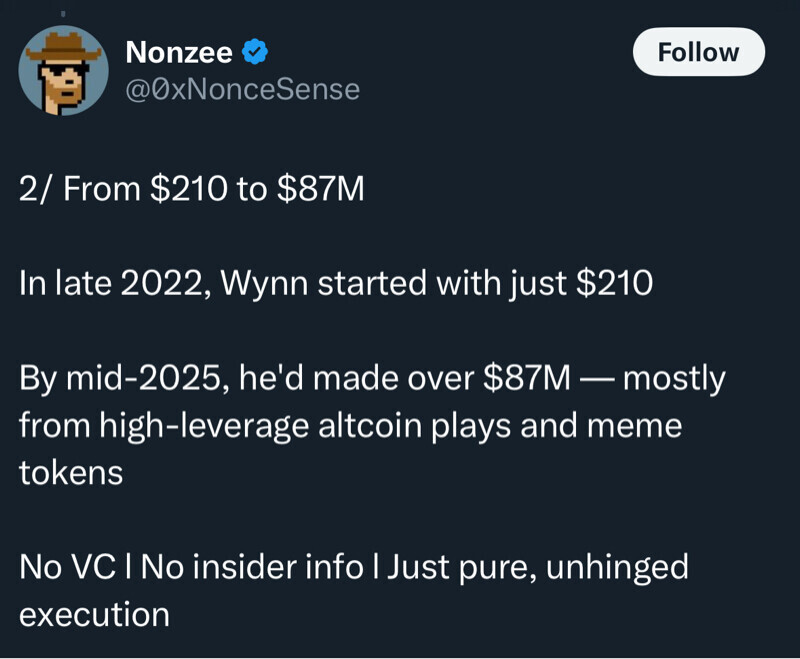Click the blue verified badge next to Nonzee
The width and height of the screenshot is (800, 659).
coord(255,51)
